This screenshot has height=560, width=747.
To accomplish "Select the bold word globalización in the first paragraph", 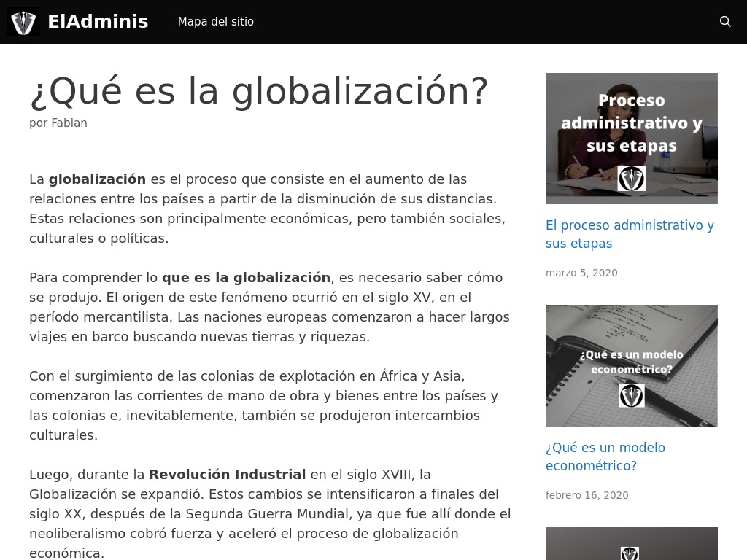I will [x=97, y=179].
